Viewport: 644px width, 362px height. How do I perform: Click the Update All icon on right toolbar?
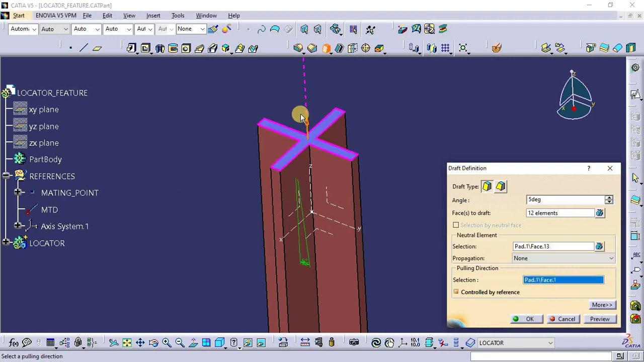635,67
